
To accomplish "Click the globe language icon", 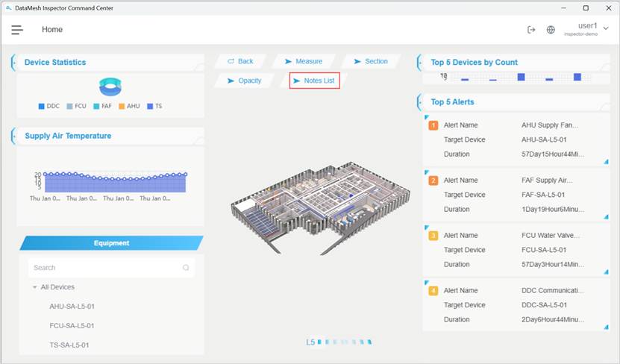I will pyautogui.click(x=551, y=30).
